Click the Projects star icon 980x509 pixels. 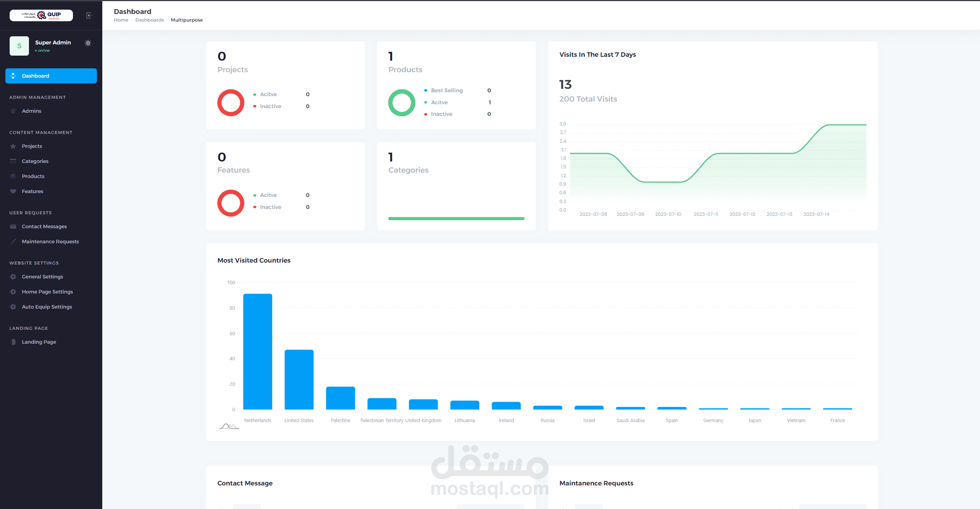click(13, 146)
